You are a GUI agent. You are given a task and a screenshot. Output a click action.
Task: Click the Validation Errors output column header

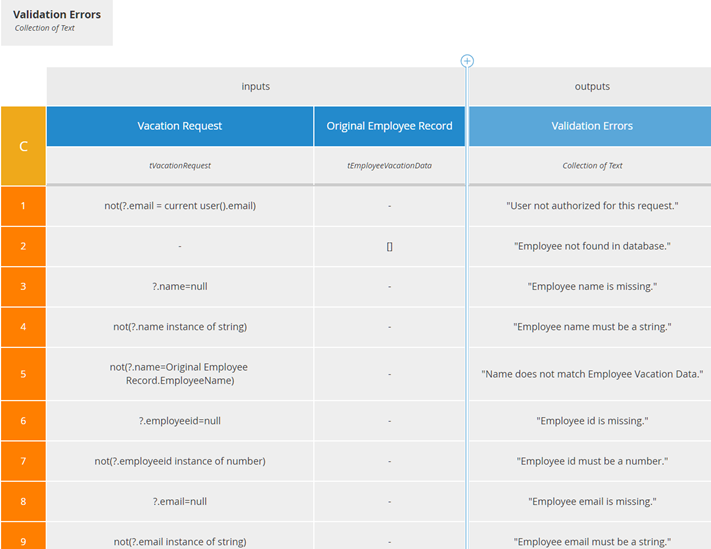[591, 126]
